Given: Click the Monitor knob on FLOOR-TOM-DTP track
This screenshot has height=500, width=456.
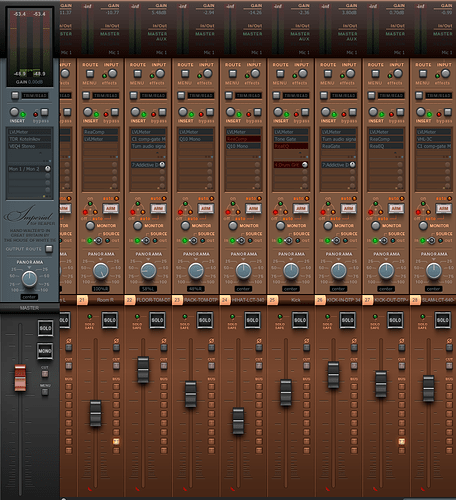Looking at the screenshot, I should click(x=138, y=226).
